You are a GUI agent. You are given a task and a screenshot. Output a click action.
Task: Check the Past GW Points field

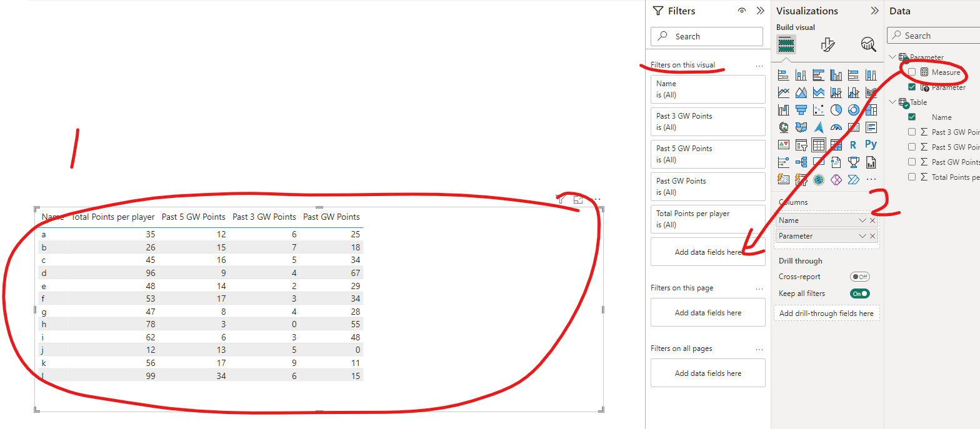[912, 162]
